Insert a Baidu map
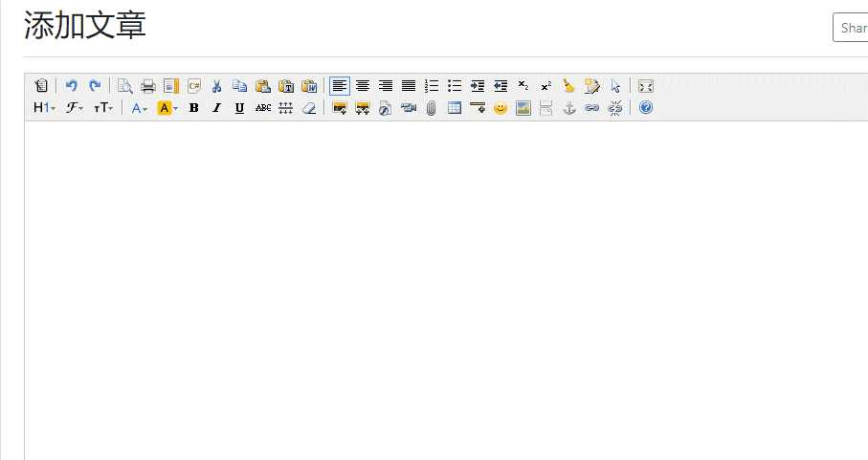 click(523, 108)
